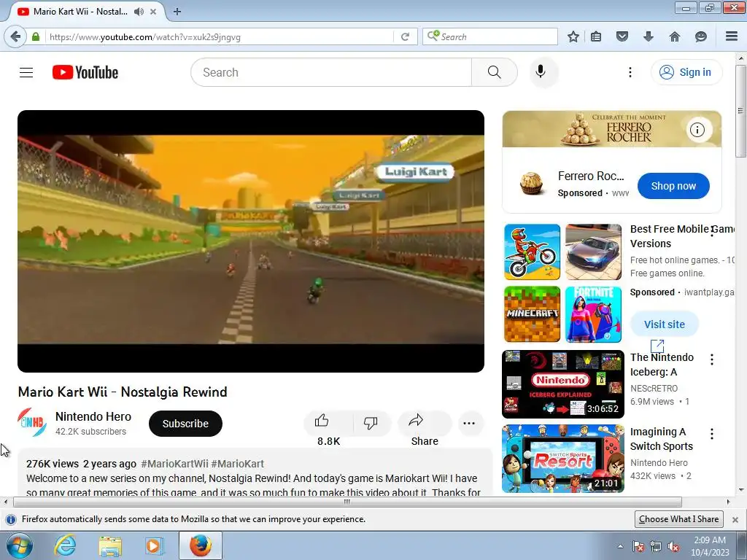Click the Fortnite game ad thumbnail
The image size is (747, 560).
593,314
